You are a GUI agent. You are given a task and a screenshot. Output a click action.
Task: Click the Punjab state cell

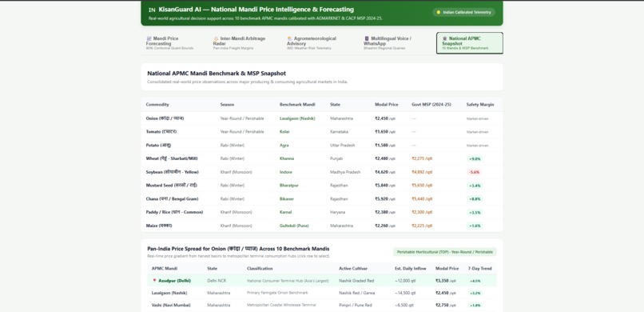[336, 158]
